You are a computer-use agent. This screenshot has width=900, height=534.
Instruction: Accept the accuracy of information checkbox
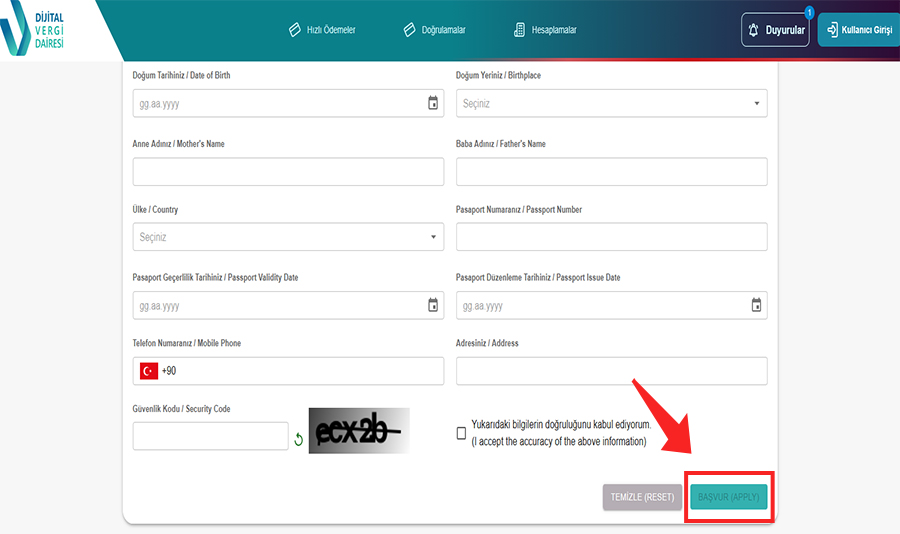pos(461,433)
